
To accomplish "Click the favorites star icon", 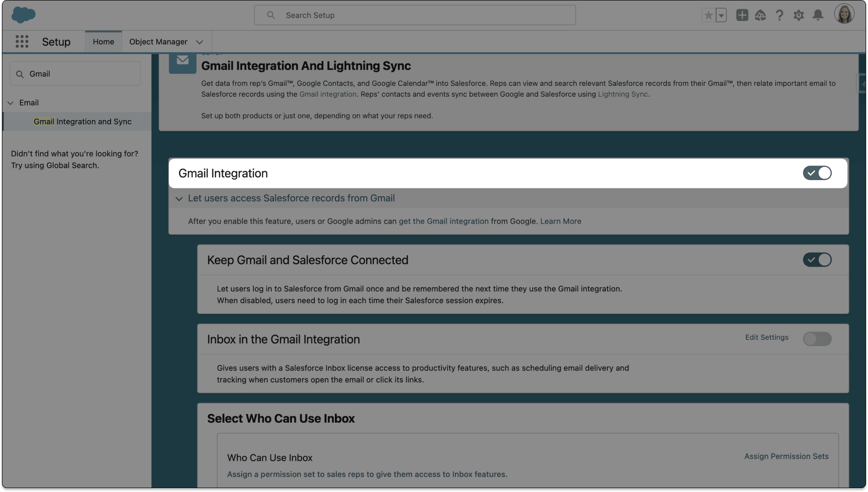I will (x=708, y=15).
